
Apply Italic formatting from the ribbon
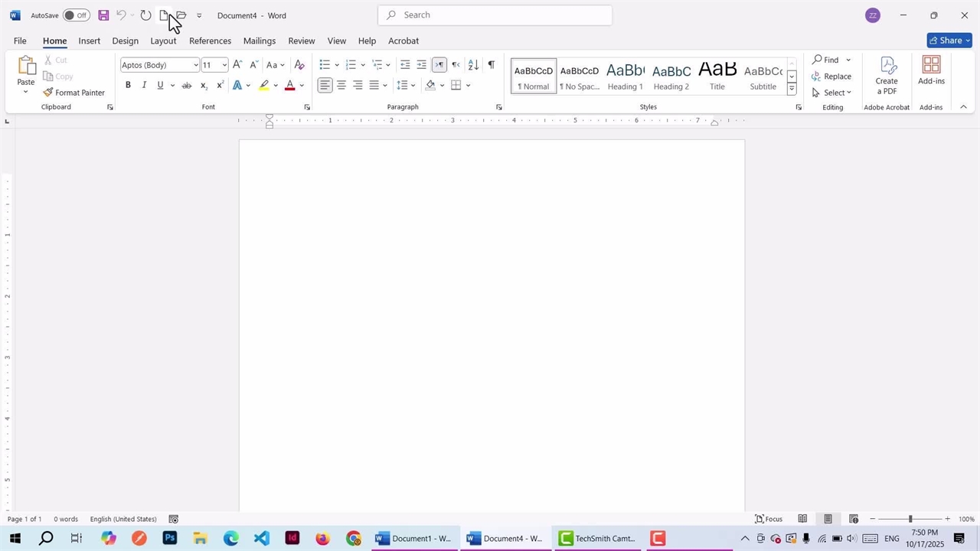pyautogui.click(x=144, y=85)
